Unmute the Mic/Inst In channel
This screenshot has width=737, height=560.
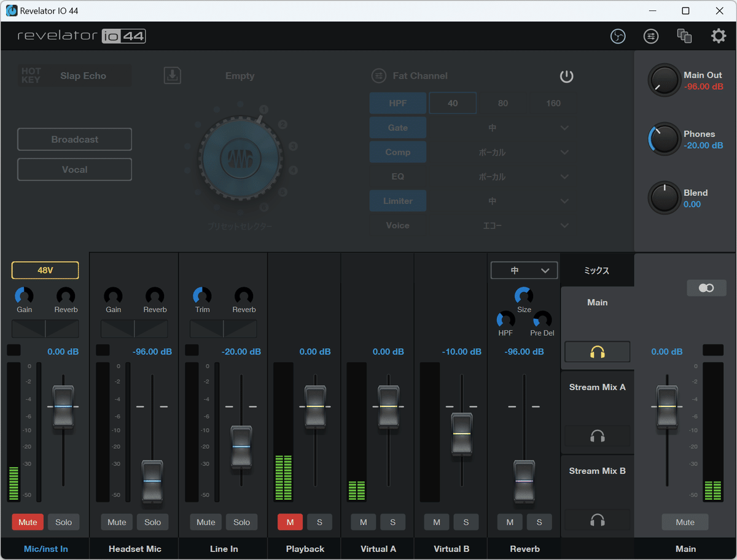click(28, 522)
